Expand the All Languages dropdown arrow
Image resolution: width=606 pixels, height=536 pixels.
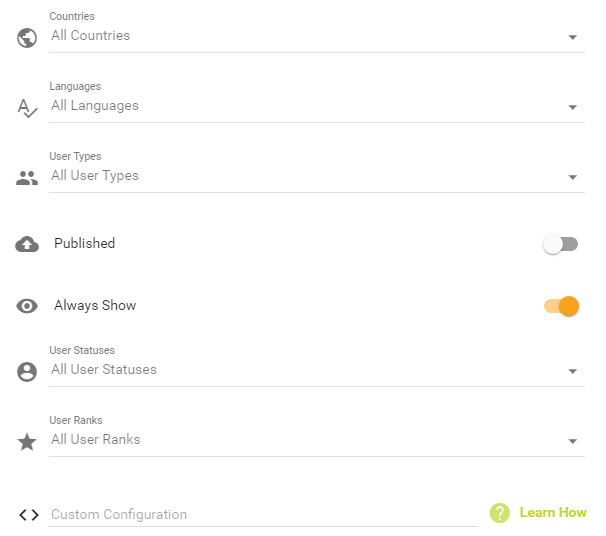coord(573,107)
